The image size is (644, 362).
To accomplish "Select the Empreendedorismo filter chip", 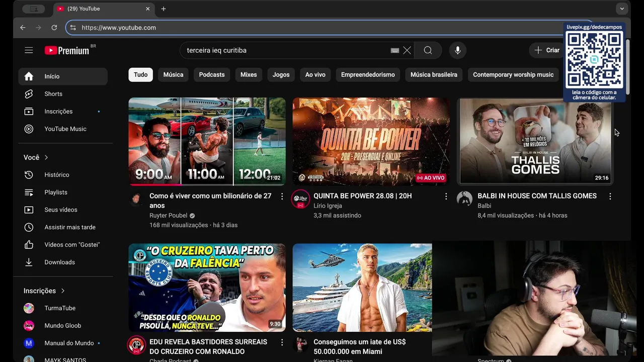I will point(368,75).
